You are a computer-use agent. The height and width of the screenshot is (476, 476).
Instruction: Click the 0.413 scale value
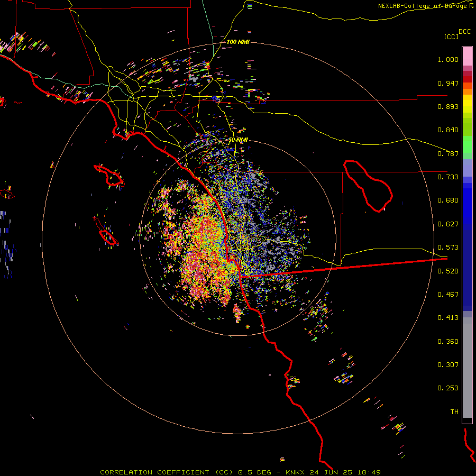(x=448, y=318)
